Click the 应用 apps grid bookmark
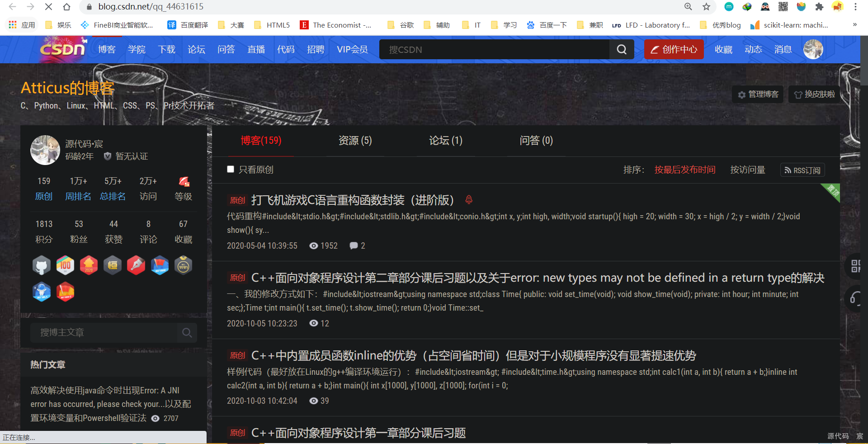The height and width of the screenshot is (444, 868). coord(22,25)
